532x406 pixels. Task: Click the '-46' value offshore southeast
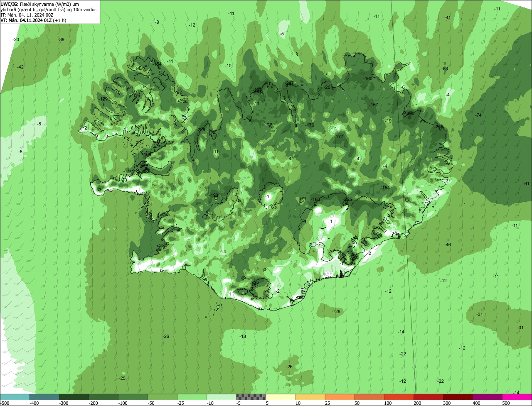[x=448, y=245]
